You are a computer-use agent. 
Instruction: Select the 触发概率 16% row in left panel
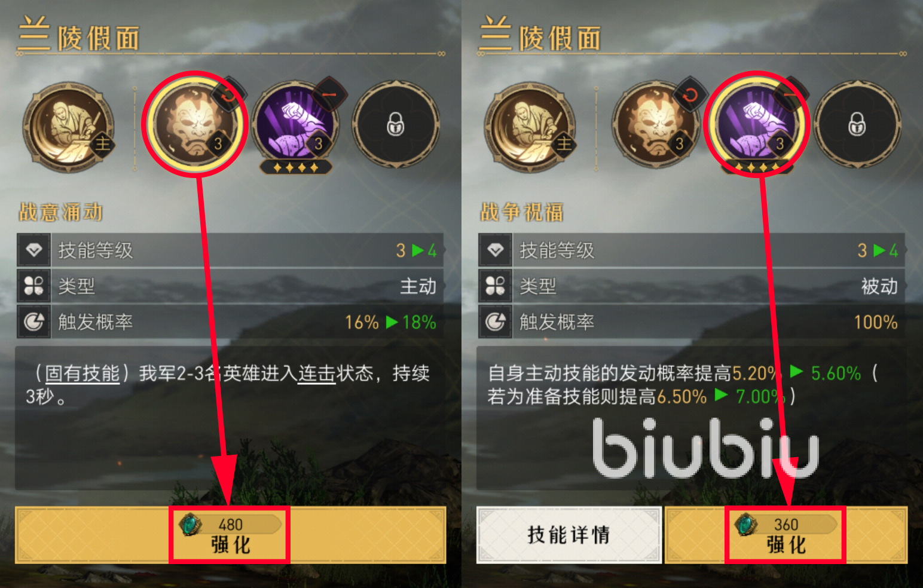tap(230, 321)
